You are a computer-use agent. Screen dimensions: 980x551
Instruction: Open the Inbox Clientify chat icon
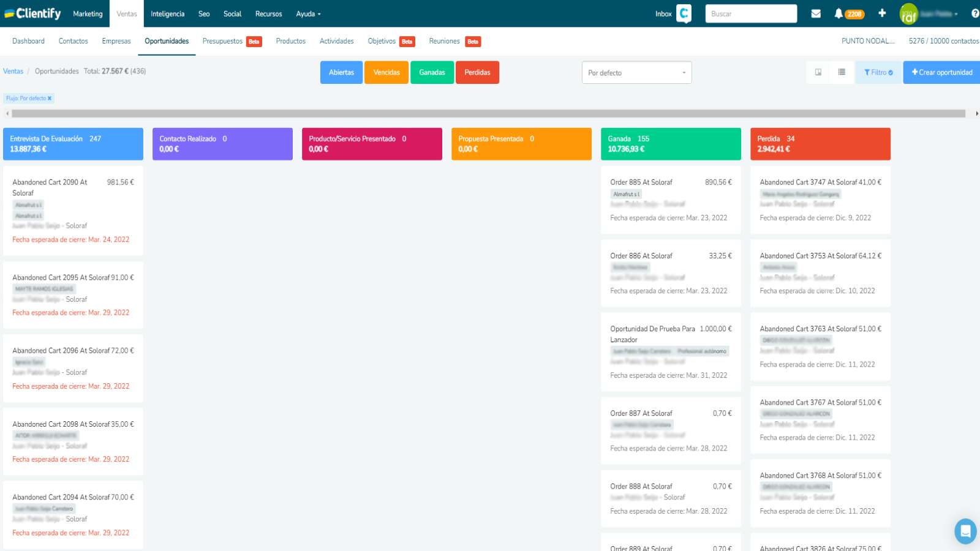684,13
